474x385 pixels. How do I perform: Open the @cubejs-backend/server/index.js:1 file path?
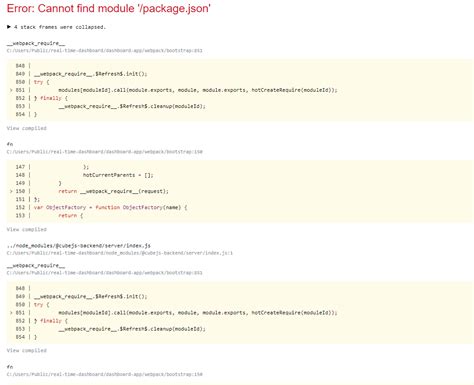[x=120, y=253]
